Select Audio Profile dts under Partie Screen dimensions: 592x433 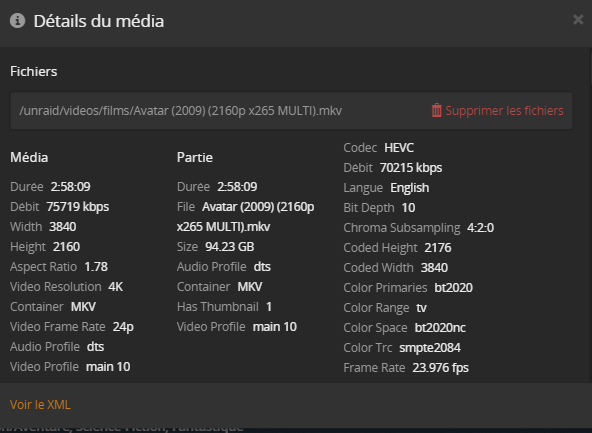tap(262, 267)
